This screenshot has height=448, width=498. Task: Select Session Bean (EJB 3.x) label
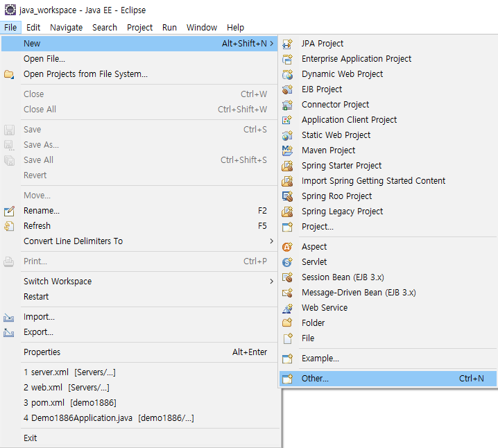coord(343,277)
